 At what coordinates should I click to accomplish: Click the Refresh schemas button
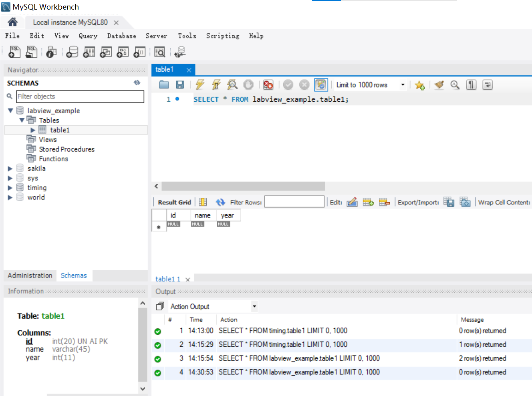[137, 82]
